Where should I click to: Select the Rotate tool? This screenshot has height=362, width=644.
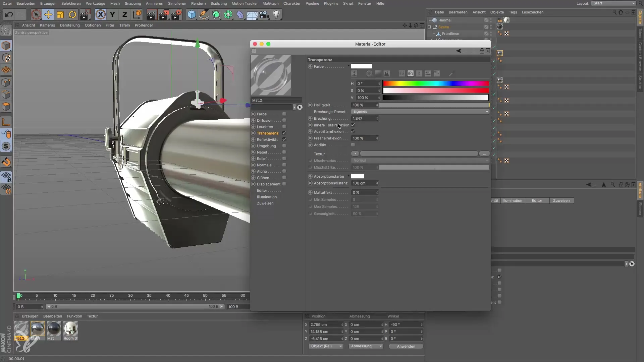pyautogui.click(x=72, y=14)
